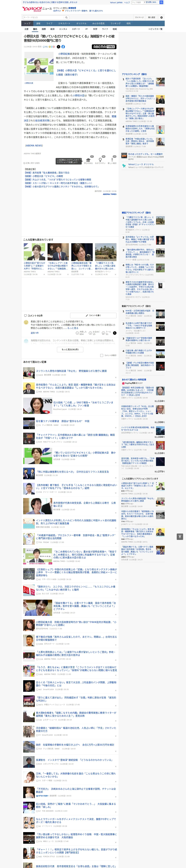Click the search magnifier beside keyword field
Image resolution: width=186 pixels, height=868 pixels.
(66, 17)
